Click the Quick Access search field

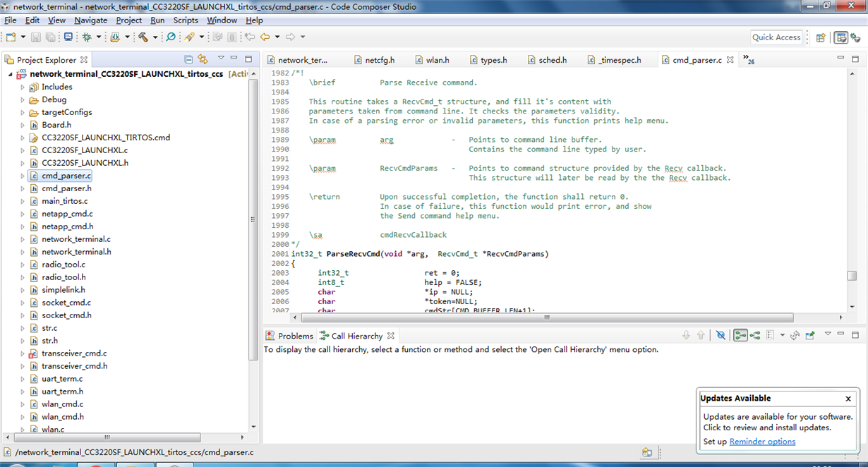point(776,37)
